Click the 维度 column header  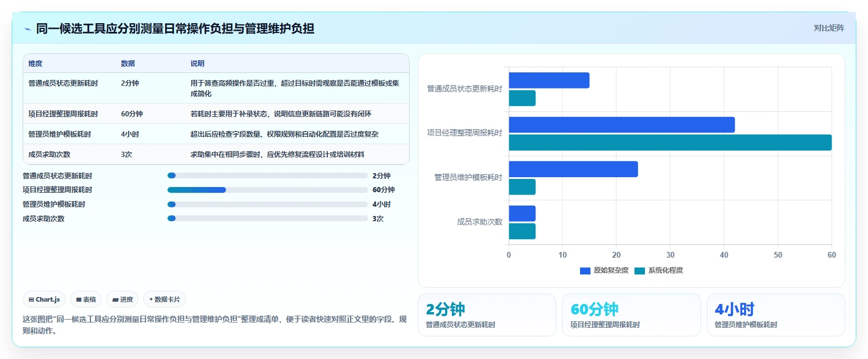pyautogui.click(x=35, y=64)
